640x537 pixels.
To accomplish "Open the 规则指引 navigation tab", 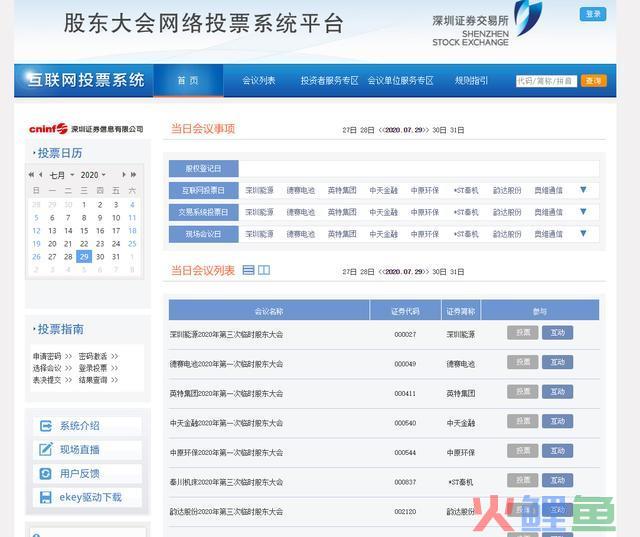I will tap(471, 80).
